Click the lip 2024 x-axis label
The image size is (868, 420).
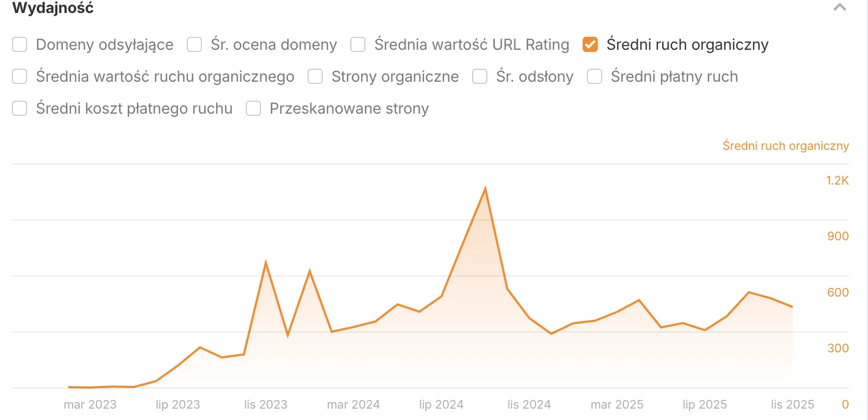coord(441,404)
